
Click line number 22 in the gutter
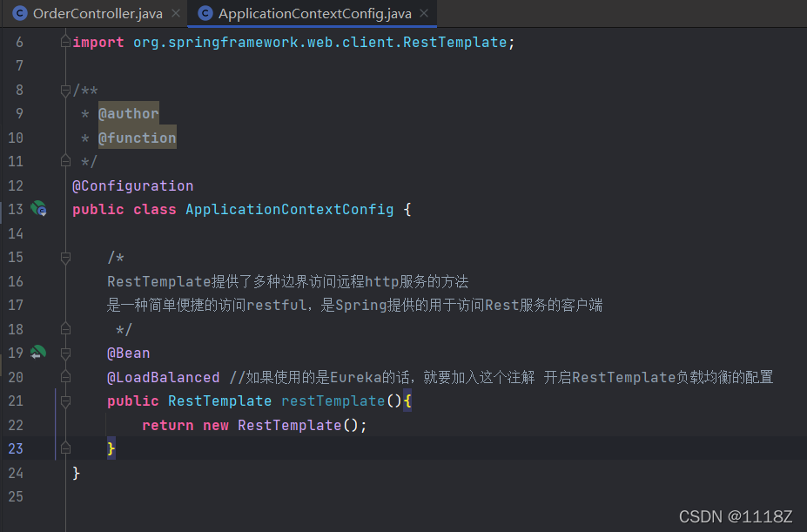(16, 425)
